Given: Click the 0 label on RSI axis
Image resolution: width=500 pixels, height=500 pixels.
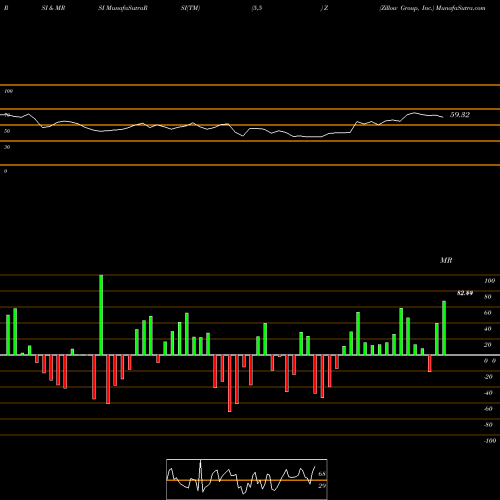Looking at the screenshot, I should pyautogui.click(x=5, y=171).
